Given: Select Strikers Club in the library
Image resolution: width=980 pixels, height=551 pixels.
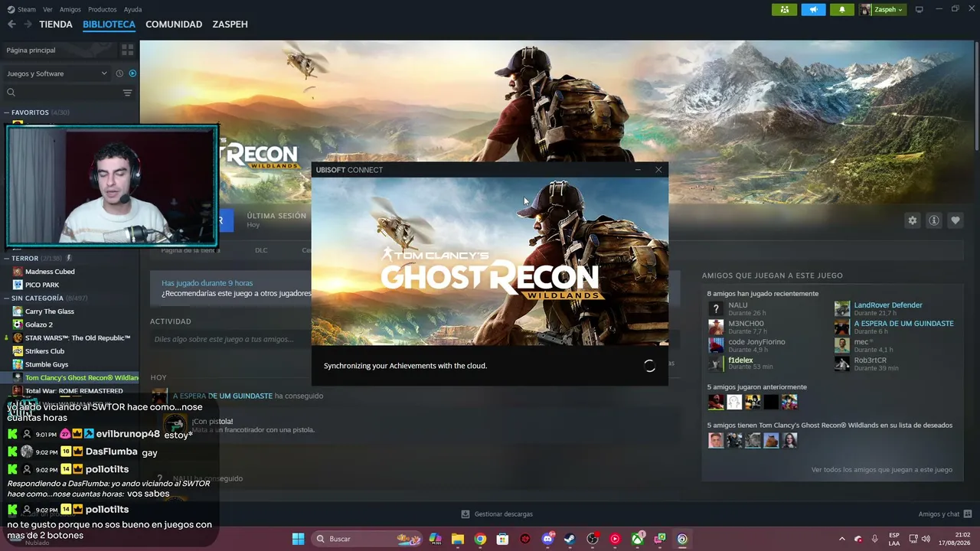Looking at the screenshot, I should click(44, 351).
